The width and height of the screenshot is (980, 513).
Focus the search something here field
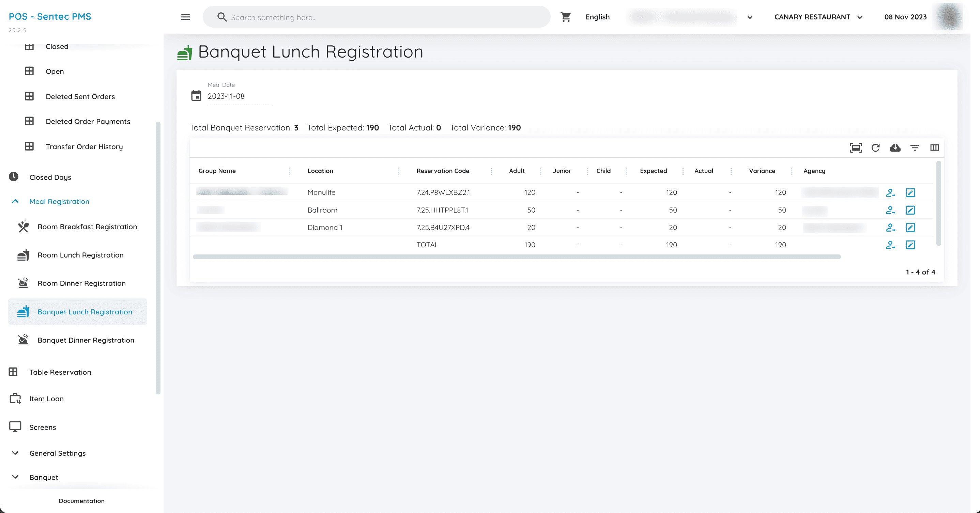pos(376,17)
